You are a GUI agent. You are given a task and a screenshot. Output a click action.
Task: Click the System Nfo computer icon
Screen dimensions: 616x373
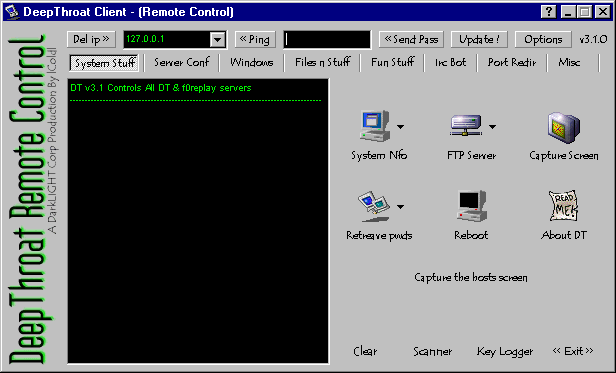click(375, 126)
